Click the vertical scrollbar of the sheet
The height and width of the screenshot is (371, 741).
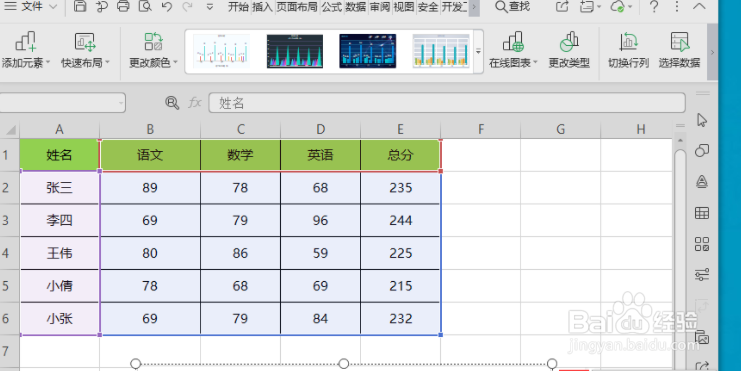(680, 255)
